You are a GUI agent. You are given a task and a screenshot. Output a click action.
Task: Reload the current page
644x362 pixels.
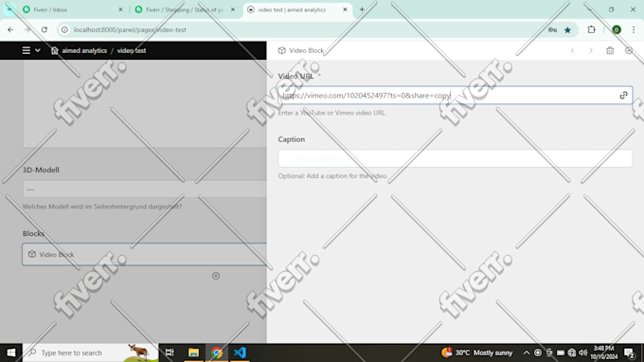(45, 29)
